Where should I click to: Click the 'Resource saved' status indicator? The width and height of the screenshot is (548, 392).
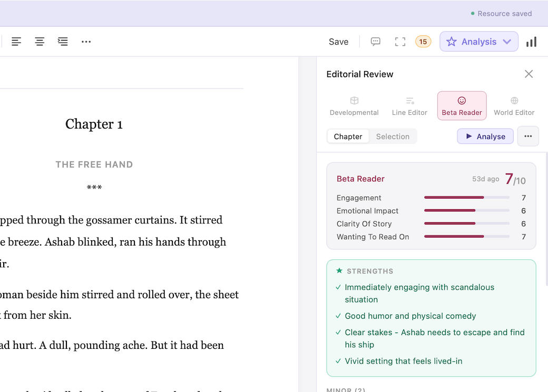tap(501, 14)
